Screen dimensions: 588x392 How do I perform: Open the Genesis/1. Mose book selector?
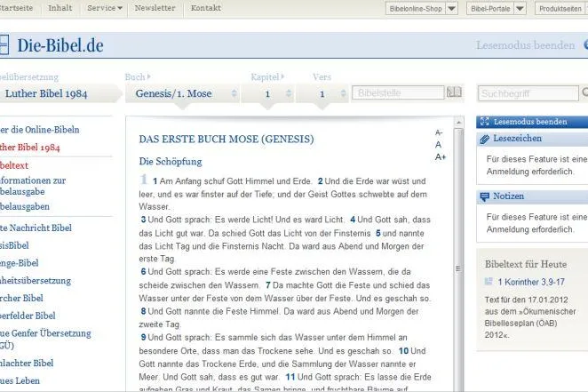pyautogui.click(x=182, y=93)
